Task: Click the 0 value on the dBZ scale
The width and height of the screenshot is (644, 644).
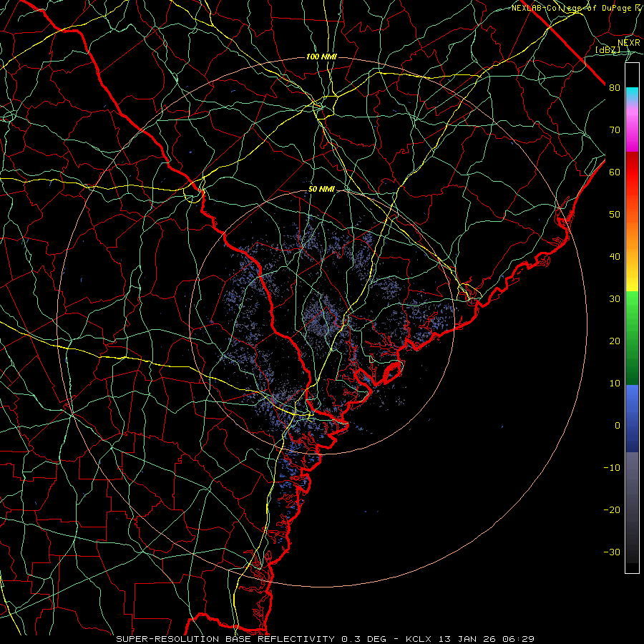Action: click(618, 426)
